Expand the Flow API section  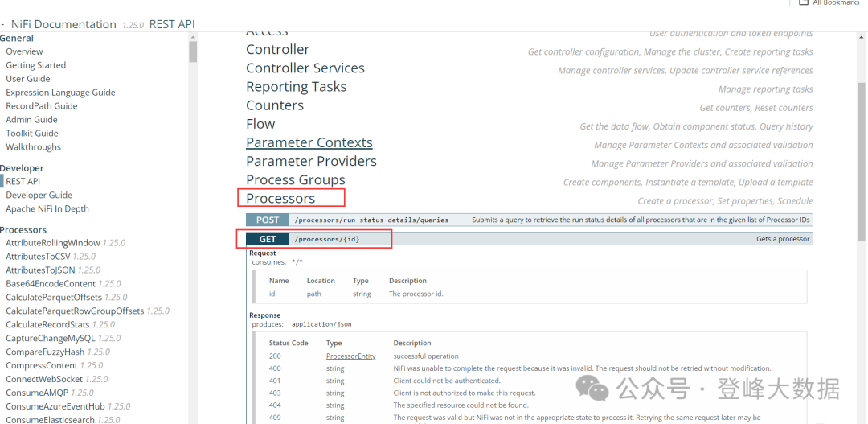click(260, 124)
